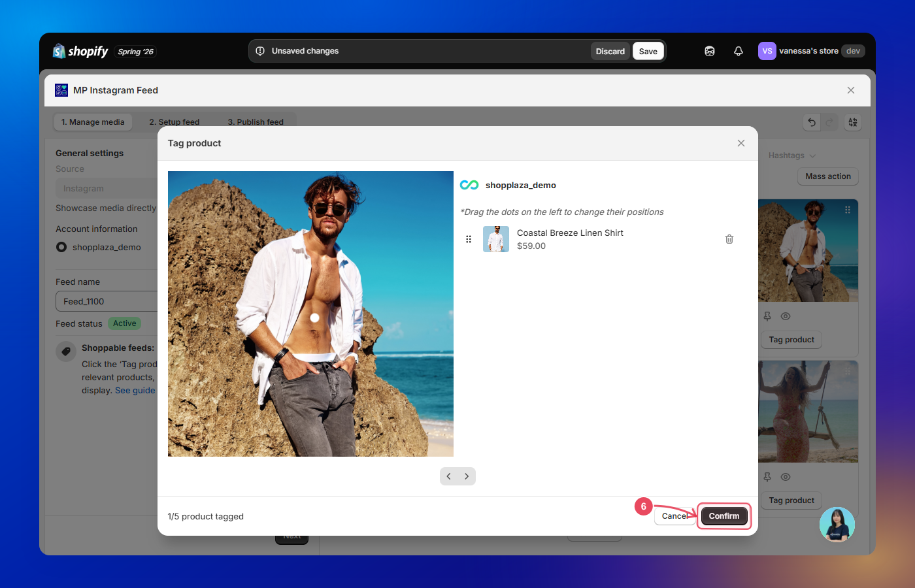This screenshot has width=915, height=588.
Task: Switch to the 1. Manage media tab
Action: 93,122
